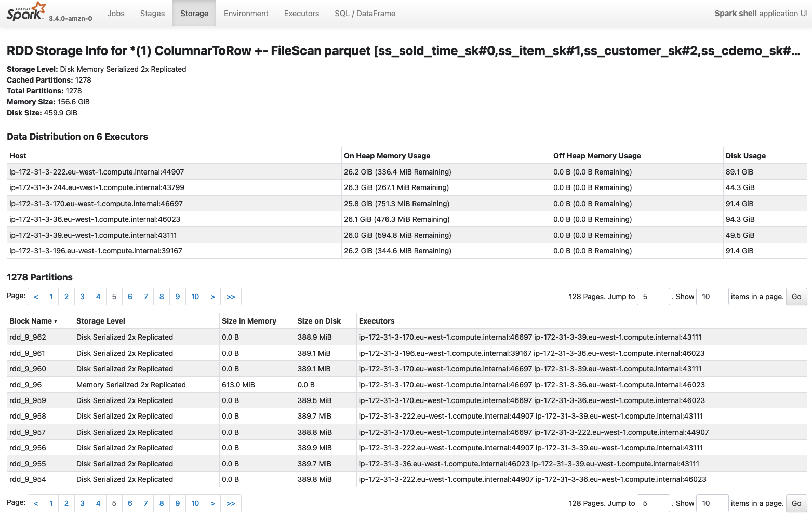Jump to last pages with top >> link
Image resolution: width=812 pixels, height=523 pixels.
click(231, 297)
